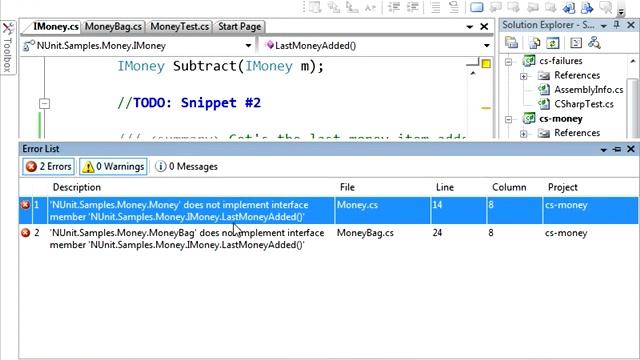Toggle auto-hide pin for Solution Explorer

coord(617,25)
